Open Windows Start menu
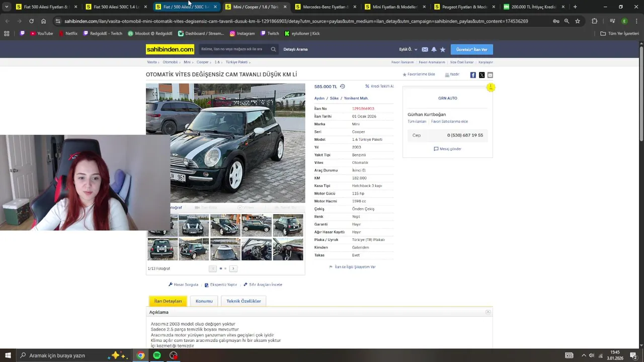Image resolution: width=644 pixels, height=362 pixels. click(8, 355)
